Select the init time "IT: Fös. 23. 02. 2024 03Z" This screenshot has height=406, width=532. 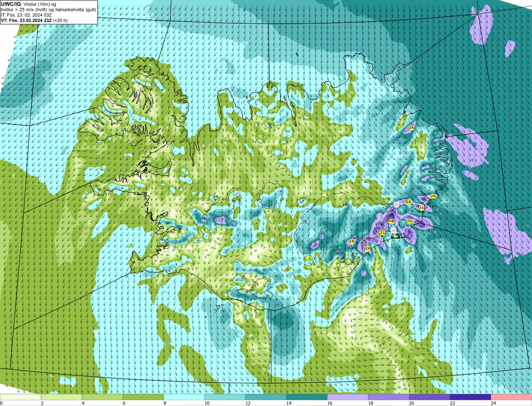pyautogui.click(x=26, y=15)
